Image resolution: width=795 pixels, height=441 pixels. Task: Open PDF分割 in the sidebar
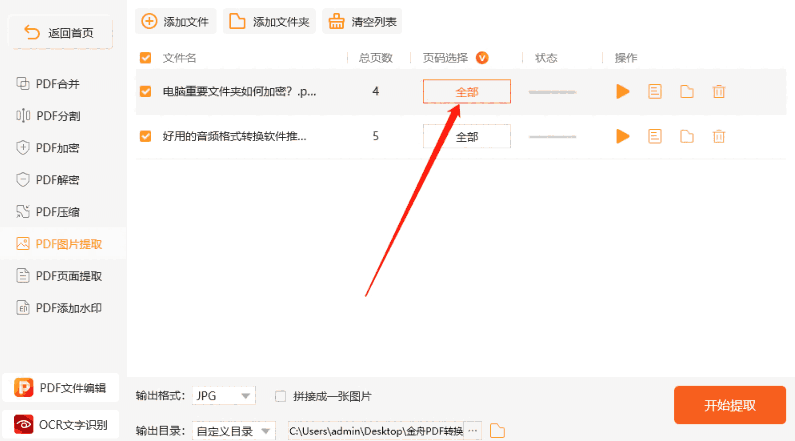48,116
